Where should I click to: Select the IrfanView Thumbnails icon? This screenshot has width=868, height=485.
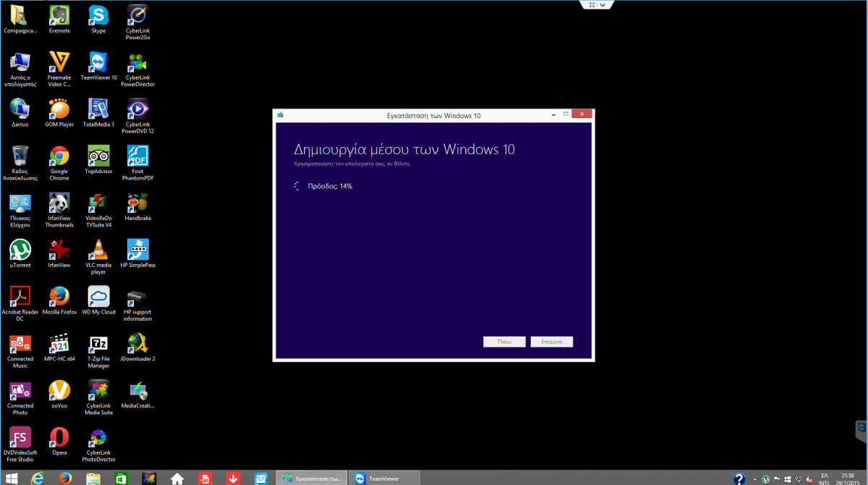coord(59,210)
